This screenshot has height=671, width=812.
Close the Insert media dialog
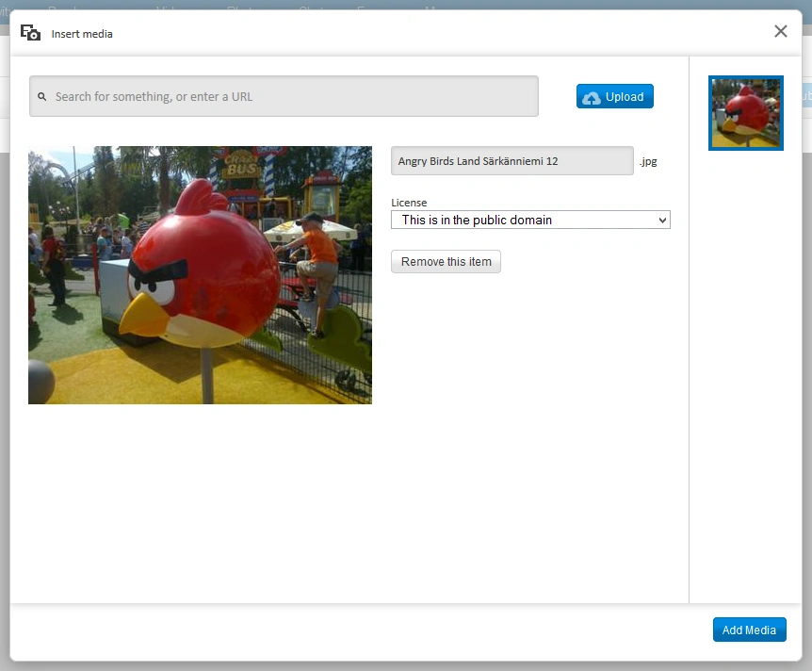[780, 31]
